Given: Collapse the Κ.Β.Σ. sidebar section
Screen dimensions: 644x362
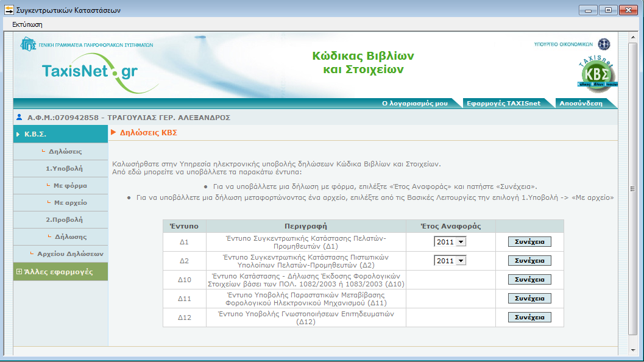Looking at the screenshot, I should [61, 134].
